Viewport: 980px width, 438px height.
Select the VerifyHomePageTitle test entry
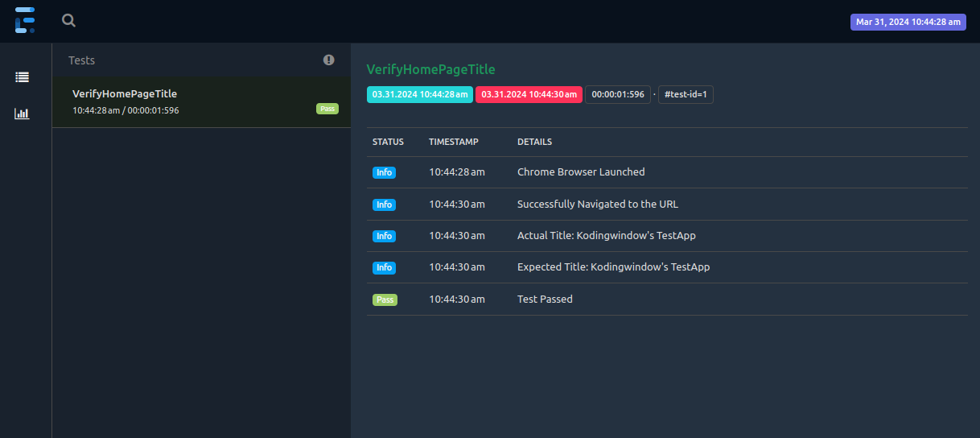pos(201,102)
